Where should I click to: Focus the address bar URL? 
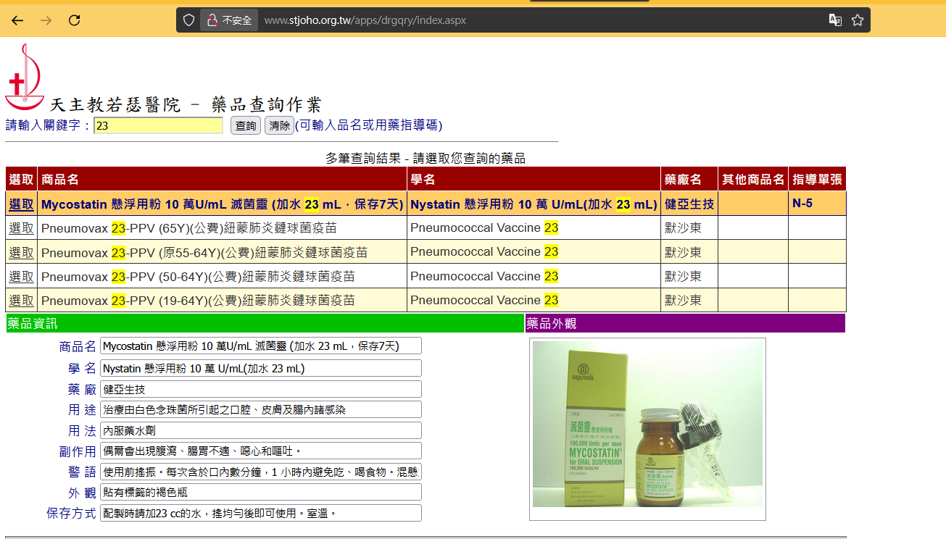click(x=365, y=20)
